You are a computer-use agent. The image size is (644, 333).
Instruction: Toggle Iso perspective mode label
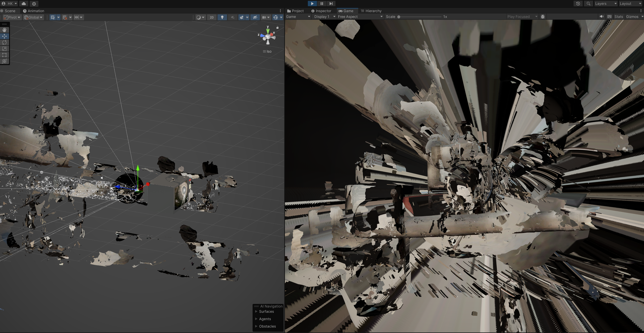pyautogui.click(x=267, y=51)
